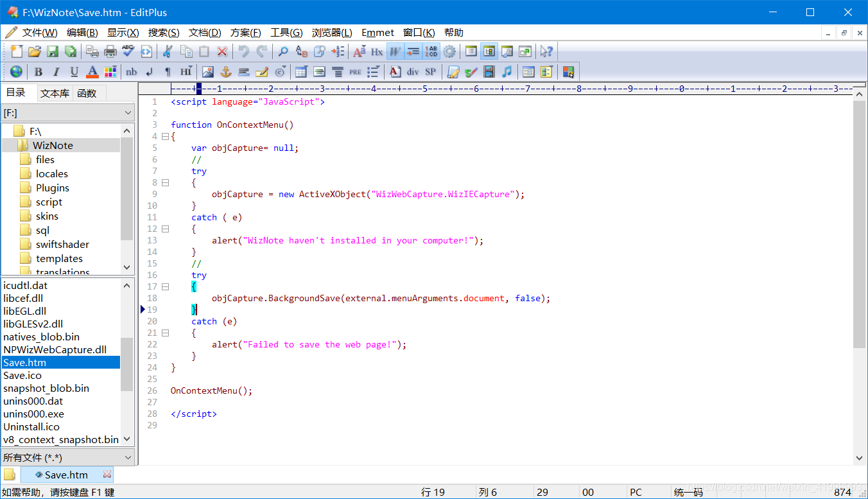Viewport: 868px width, 499px height.
Task: Click the globe browser preview icon
Action: point(16,71)
